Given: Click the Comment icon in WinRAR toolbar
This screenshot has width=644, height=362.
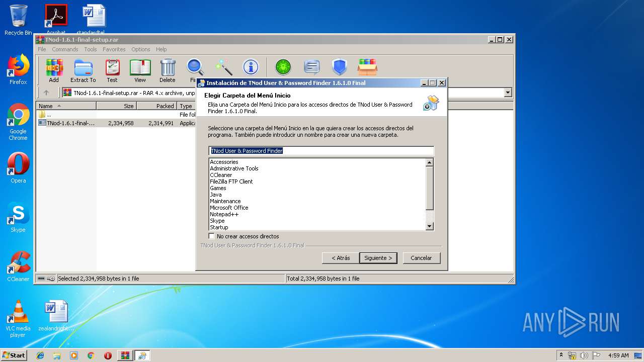Looking at the screenshot, I should 312,67.
